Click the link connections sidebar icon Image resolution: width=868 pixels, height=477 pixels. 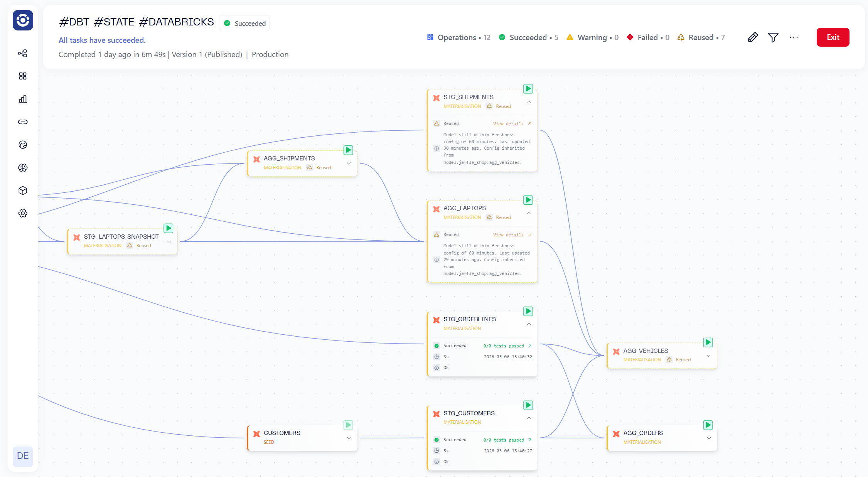coord(23,122)
